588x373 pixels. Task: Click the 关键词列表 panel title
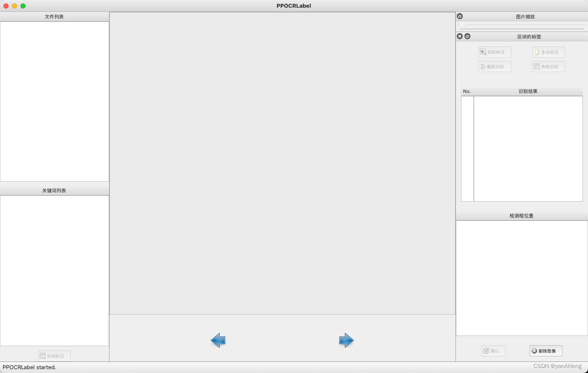pyautogui.click(x=54, y=191)
